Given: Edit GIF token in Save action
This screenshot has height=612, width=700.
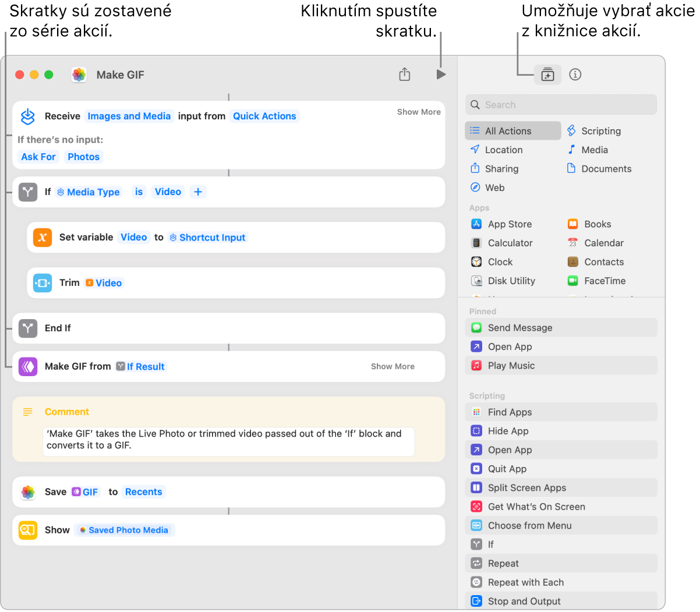Looking at the screenshot, I should click(85, 492).
